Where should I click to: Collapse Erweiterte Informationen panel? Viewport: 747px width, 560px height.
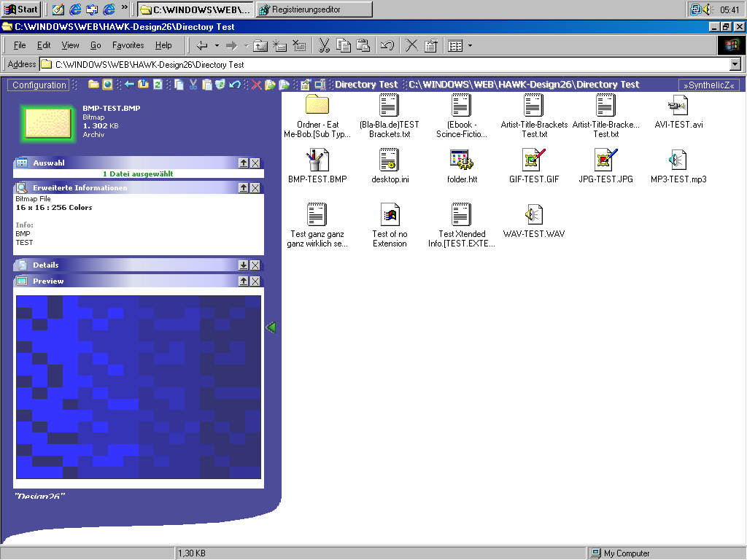244,188
